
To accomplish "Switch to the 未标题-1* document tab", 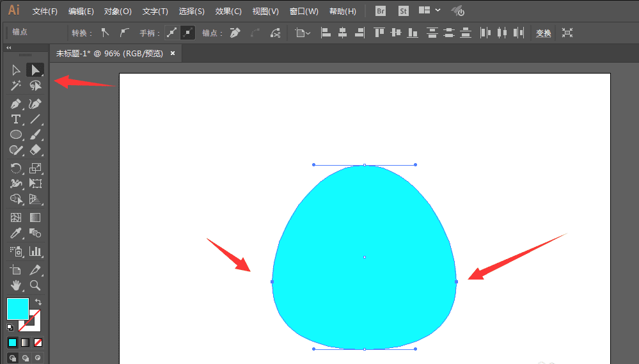I will point(109,53).
